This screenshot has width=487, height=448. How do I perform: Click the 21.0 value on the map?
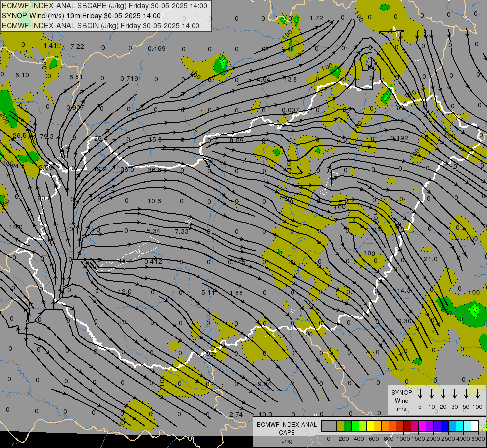(430, 259)
